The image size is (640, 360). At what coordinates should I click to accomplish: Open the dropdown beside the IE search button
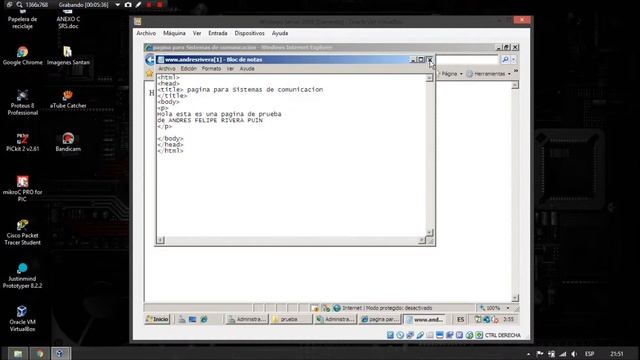click(x=513, y=60)
